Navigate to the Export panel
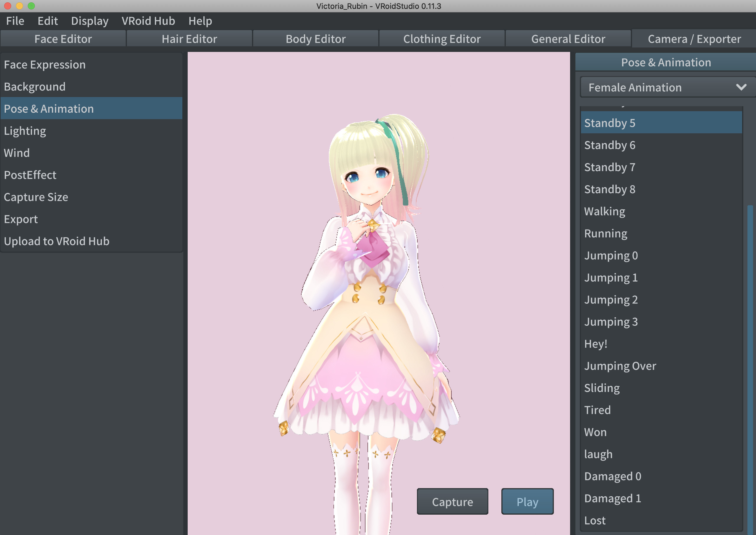The image size is (756, 535). pos(21,219)
